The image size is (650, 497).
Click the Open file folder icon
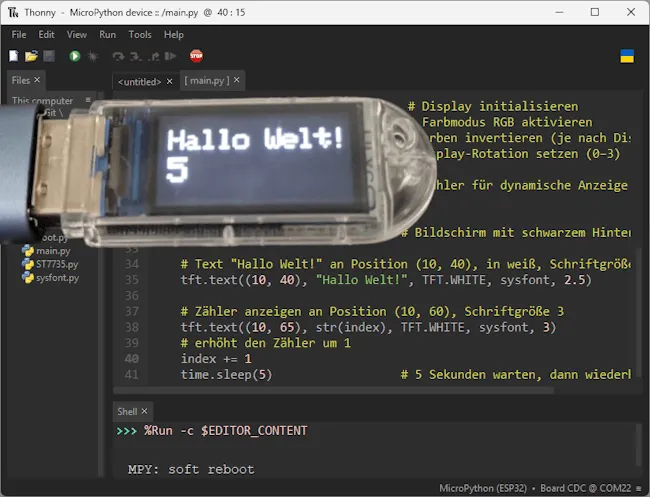pos(32,57)
